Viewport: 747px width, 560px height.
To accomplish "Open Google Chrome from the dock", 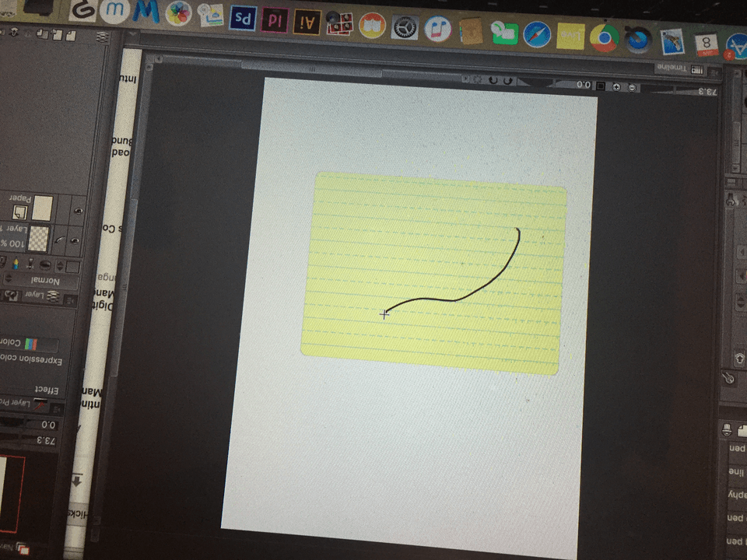I will point(604,37).
